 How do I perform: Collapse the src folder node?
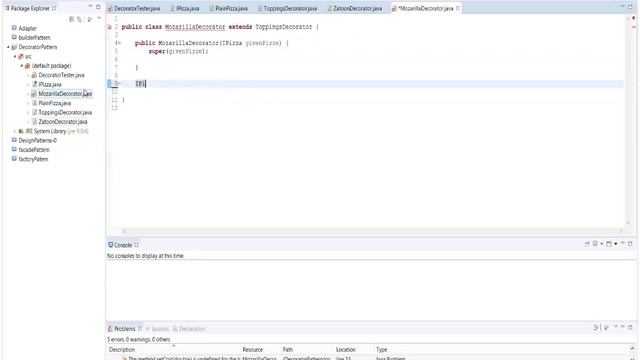point(15,57)
